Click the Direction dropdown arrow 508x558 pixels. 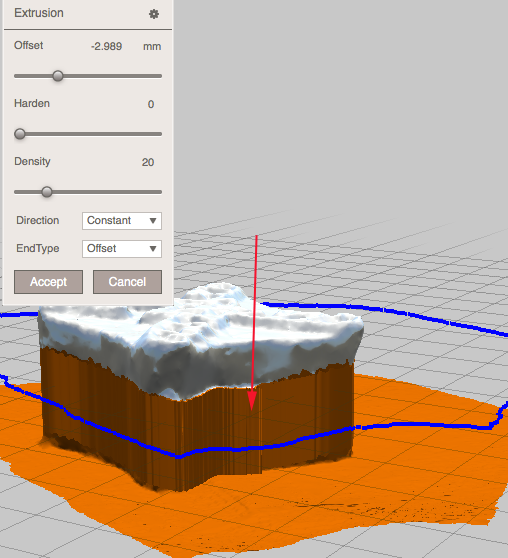point(153,221)
